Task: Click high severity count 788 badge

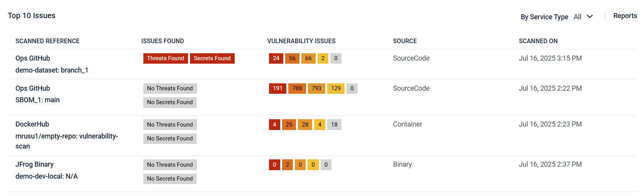Action: (297, 88)
